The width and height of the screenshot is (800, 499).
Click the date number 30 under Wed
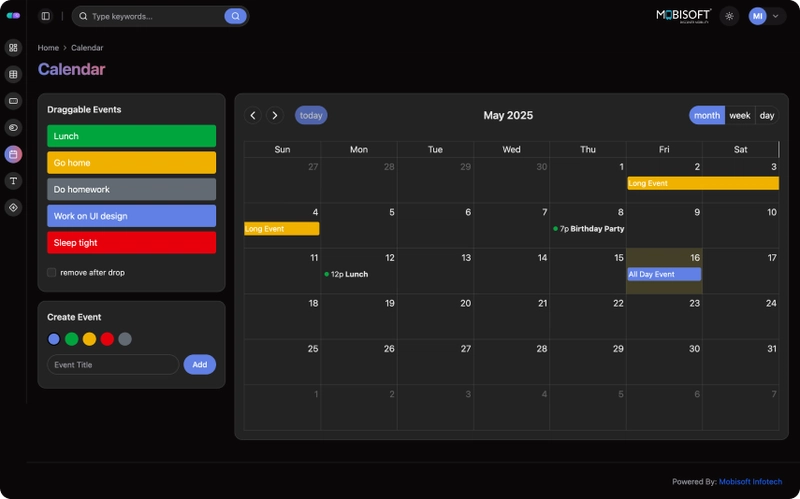click(542, 166)
